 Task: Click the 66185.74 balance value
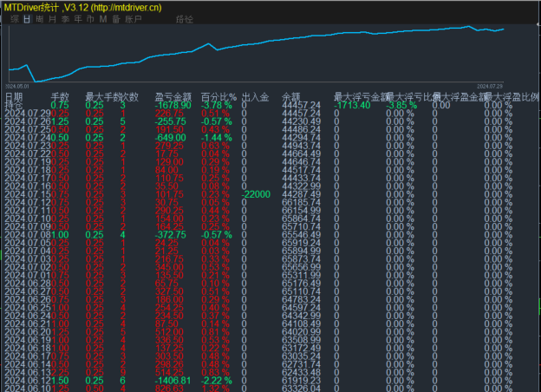click(x=301, y=203)
